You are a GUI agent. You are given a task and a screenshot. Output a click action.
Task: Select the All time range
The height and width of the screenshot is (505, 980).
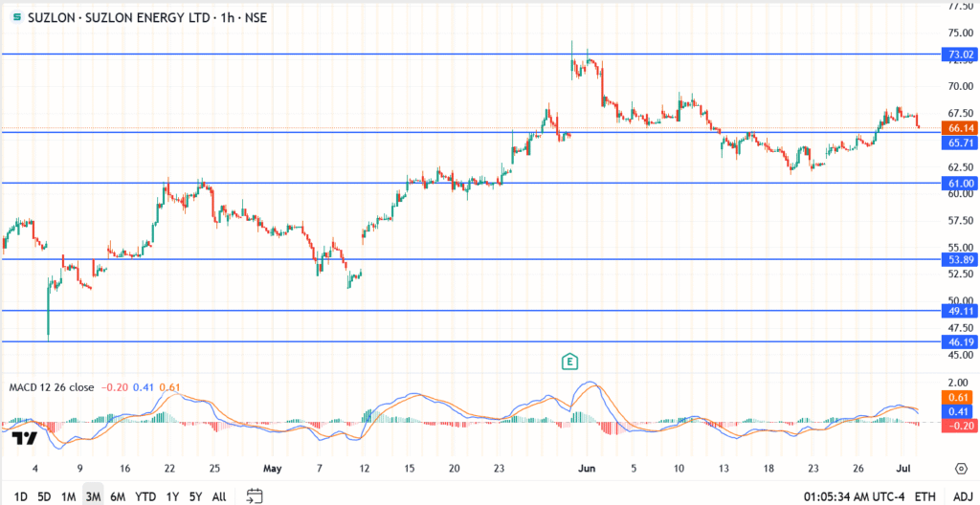coord(219,497)
